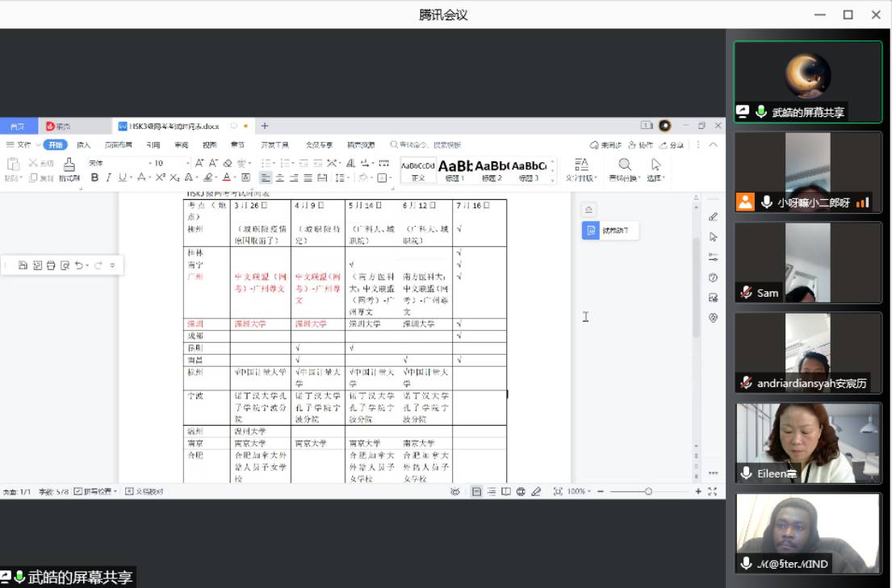Click the Share button in WPS
Viewport: 892px width, 588px height.
tap(672, 145)
